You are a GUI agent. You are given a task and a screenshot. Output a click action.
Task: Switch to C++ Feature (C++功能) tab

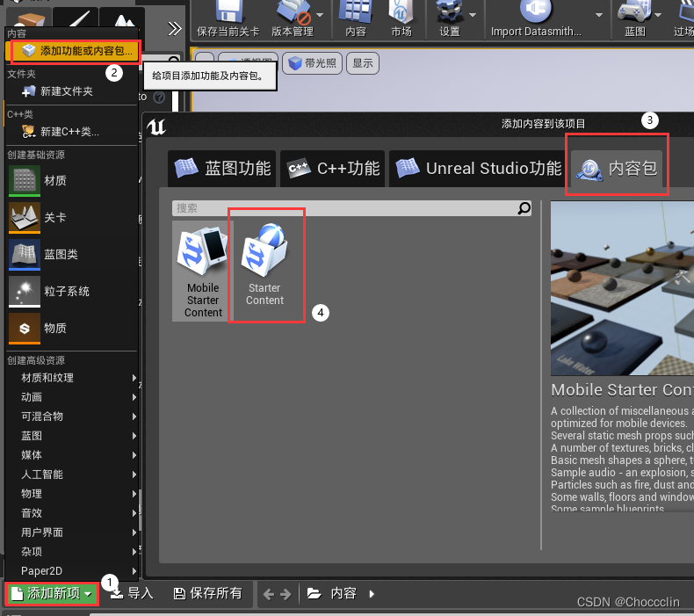click(333, 169)
